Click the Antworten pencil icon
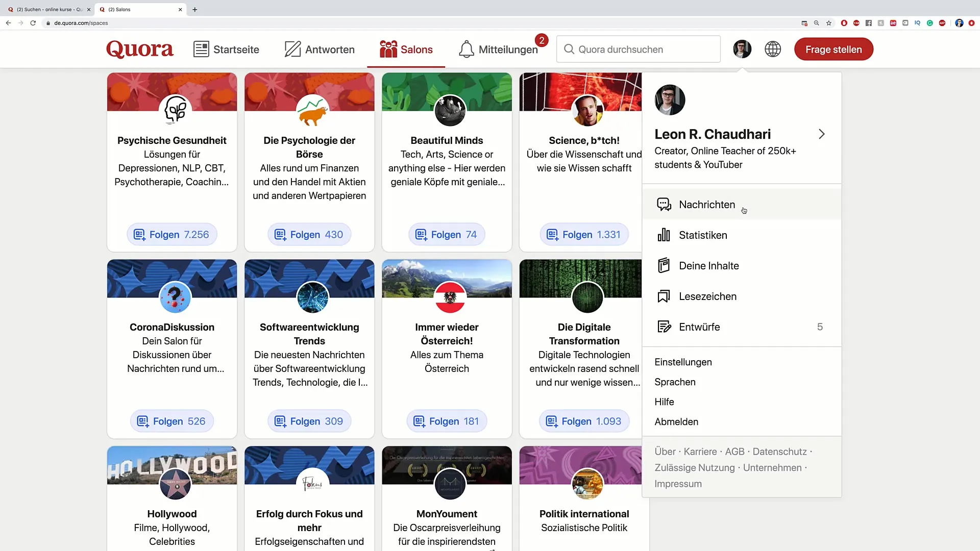 [x=292, y=49]
